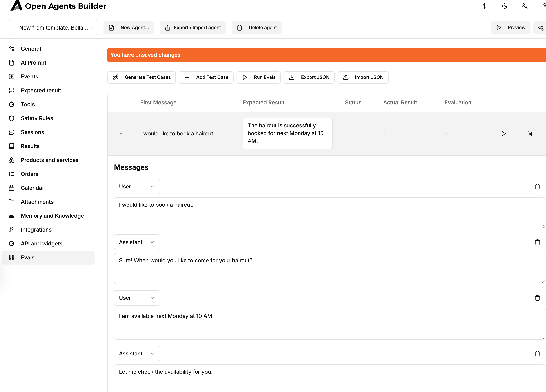Click Export JSON button
The image size is (546, 392).
(x=309, y=77)
